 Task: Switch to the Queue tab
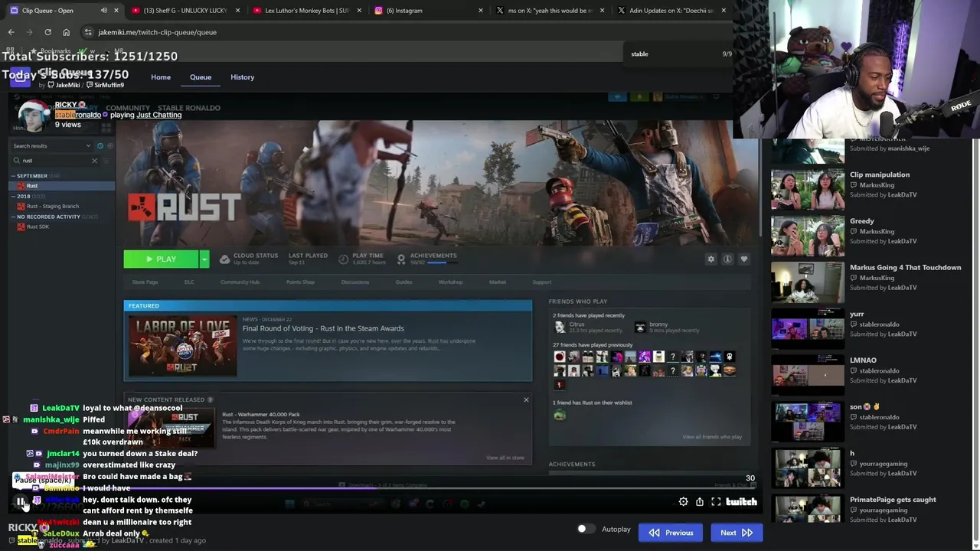point(201,77)
